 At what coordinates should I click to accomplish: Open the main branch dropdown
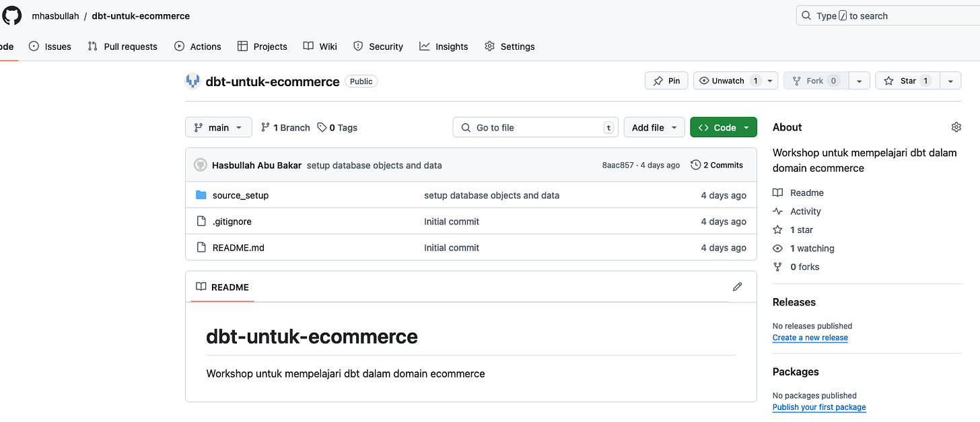[x=219, y=127]
